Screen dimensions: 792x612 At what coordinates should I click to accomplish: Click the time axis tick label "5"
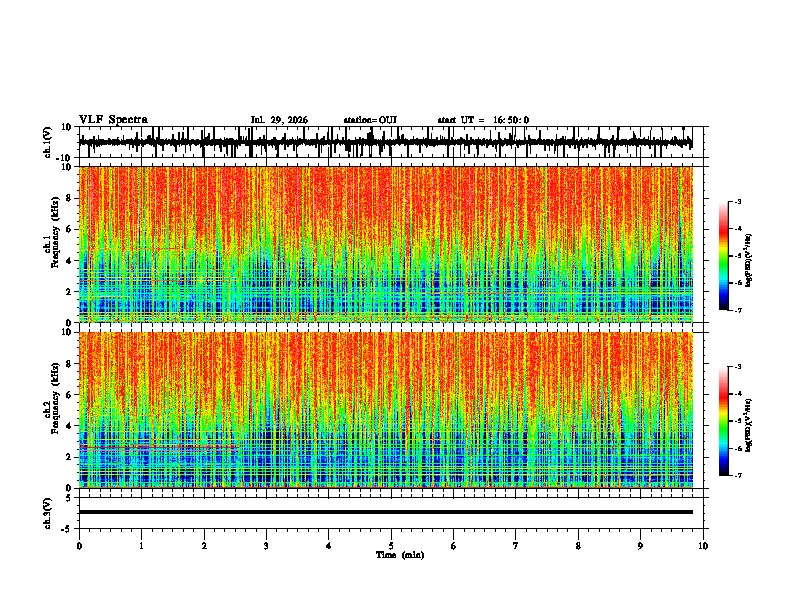(x=391, y=546)
